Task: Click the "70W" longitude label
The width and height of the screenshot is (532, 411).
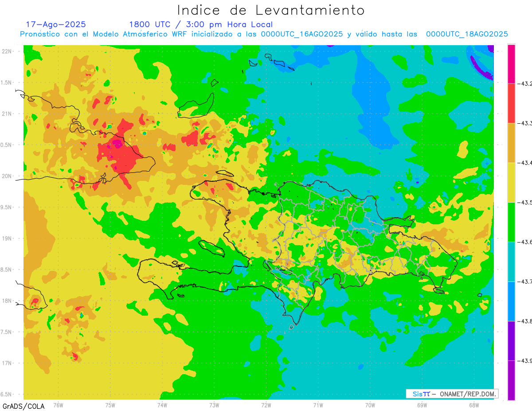Action: pyautogui.click(x=370, y=404)
